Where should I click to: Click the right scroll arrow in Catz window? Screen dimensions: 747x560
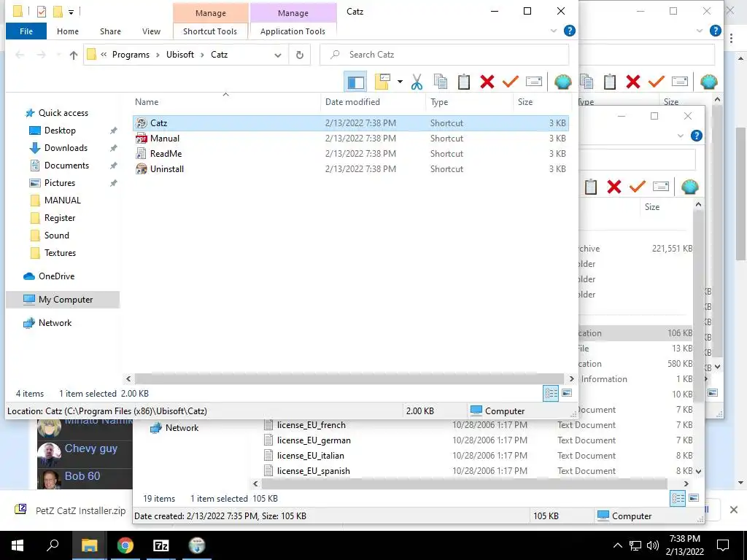(x=572, y=379)
